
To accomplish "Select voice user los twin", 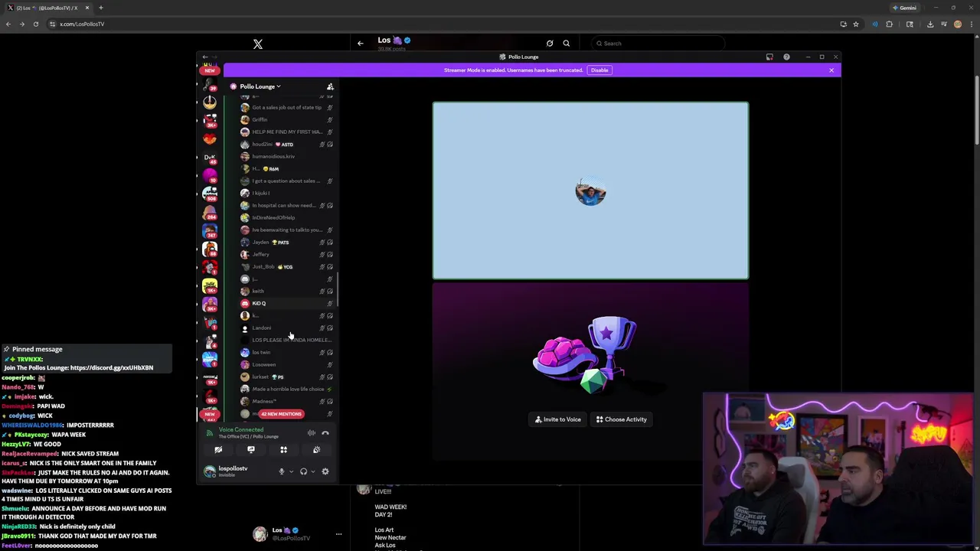I will tap(286, 352).
